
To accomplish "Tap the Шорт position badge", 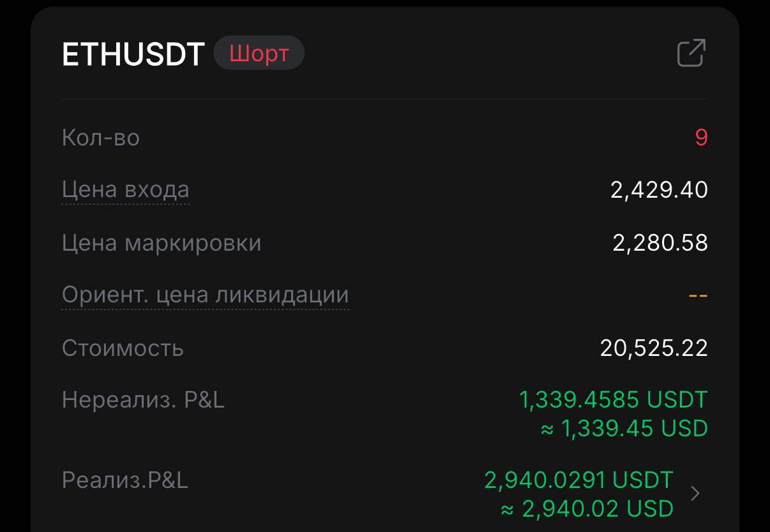I will [x=259, y=54].
